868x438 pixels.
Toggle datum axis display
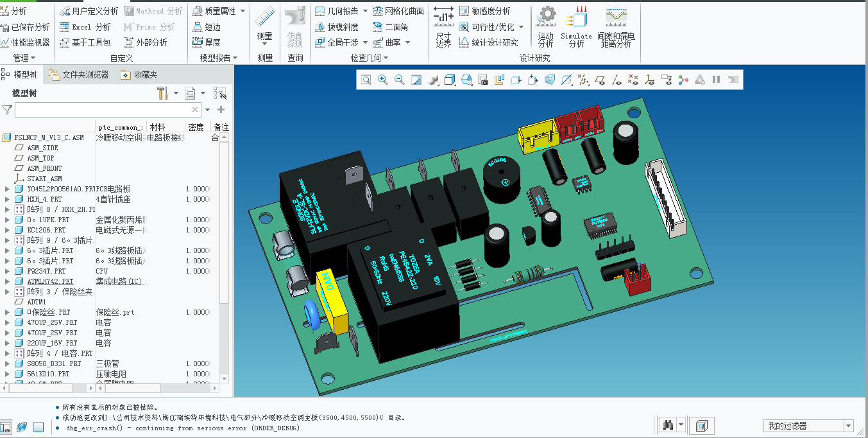click(617, 80)
